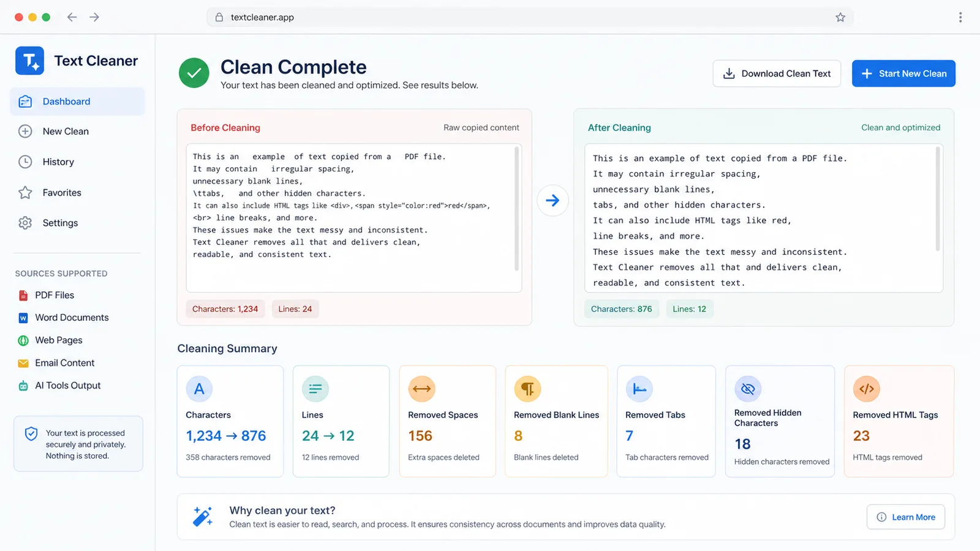The width and height of the screenshot is (980, 551).
Task: Click the Removed HTML Tags code icon
Action: (867, 389)
